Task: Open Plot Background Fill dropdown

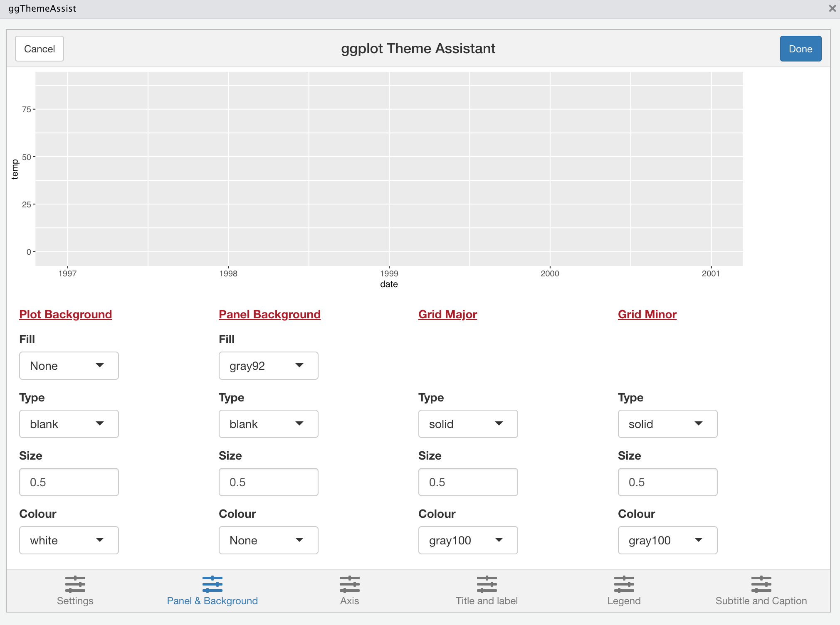Action: tap(69, 366)
